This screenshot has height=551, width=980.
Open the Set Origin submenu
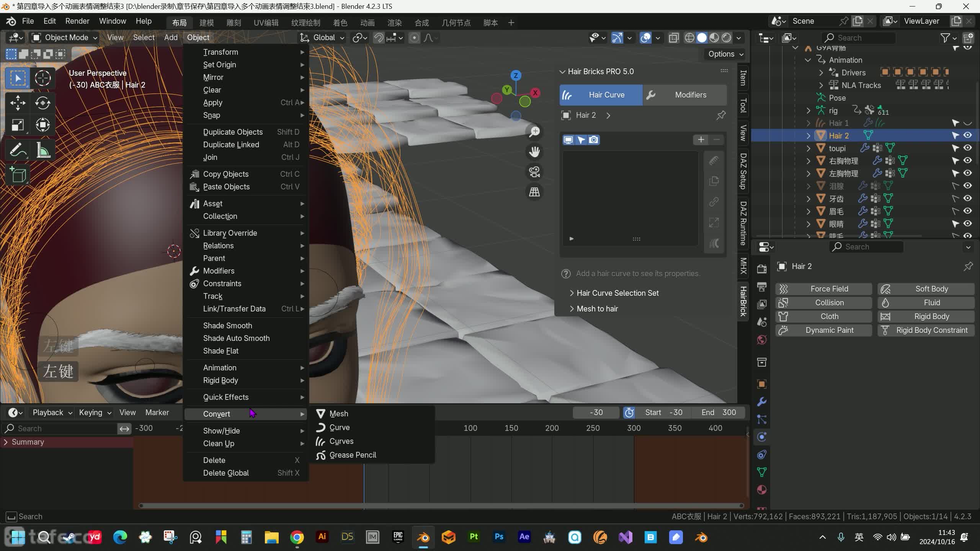point(246,65)
